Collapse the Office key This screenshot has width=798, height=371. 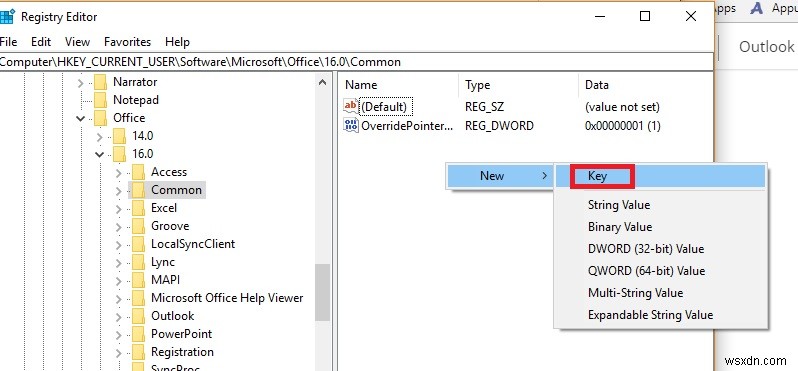pos(80,118)
